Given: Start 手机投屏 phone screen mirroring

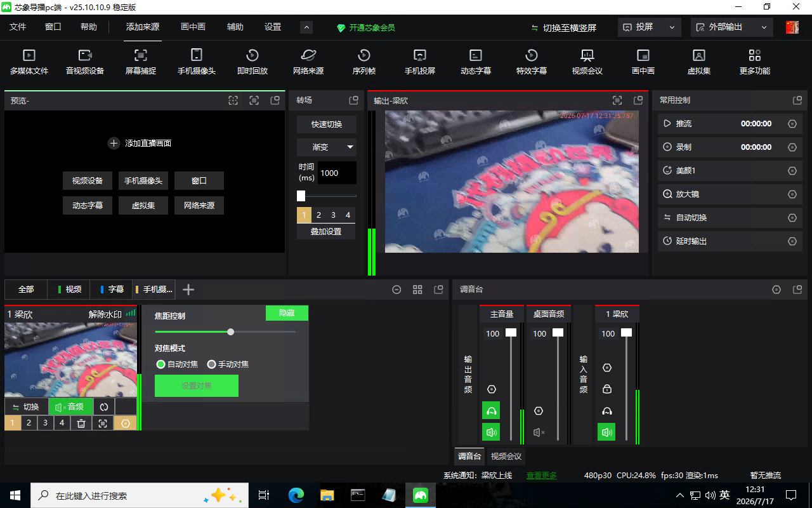Looking at the screenshot, I should pos(420,62).
